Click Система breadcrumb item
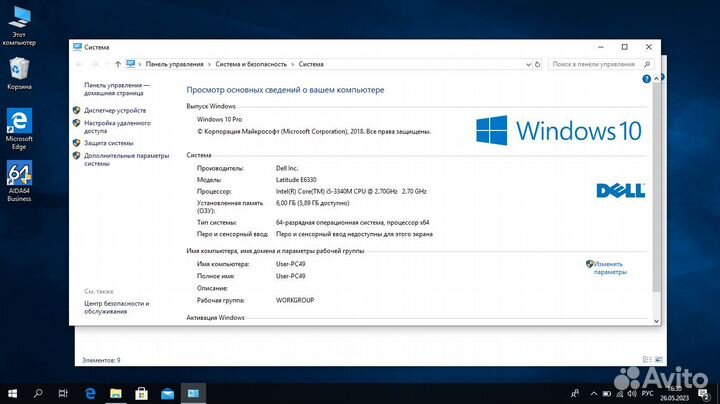Viewport: 720px width, 404px height. pos(311,64)
